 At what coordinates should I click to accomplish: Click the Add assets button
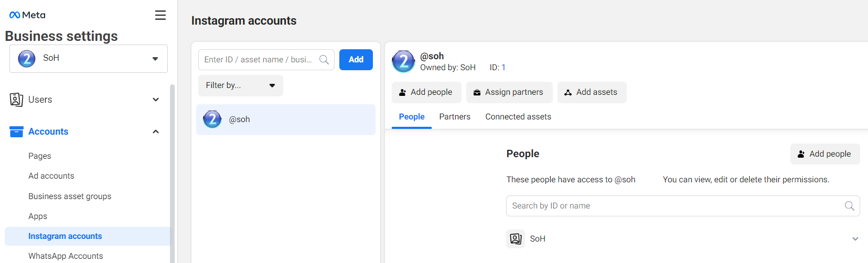pos(591,92)
